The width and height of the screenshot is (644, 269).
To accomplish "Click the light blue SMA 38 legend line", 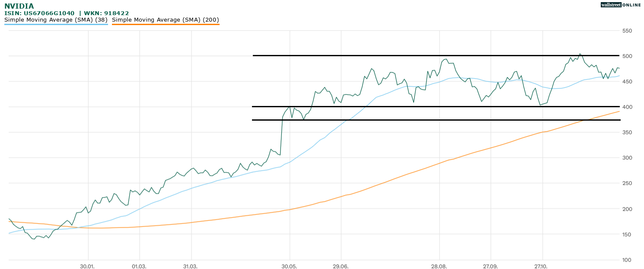I will click(x=56, y=25).
